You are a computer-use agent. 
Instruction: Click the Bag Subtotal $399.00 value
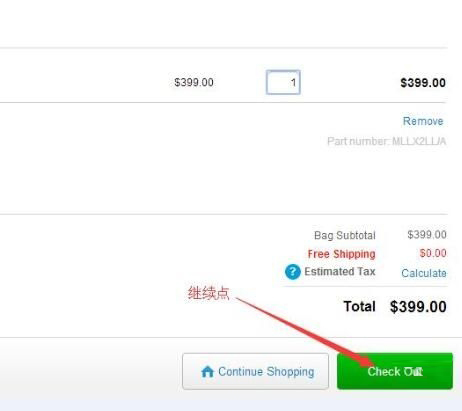pos(427,235)
